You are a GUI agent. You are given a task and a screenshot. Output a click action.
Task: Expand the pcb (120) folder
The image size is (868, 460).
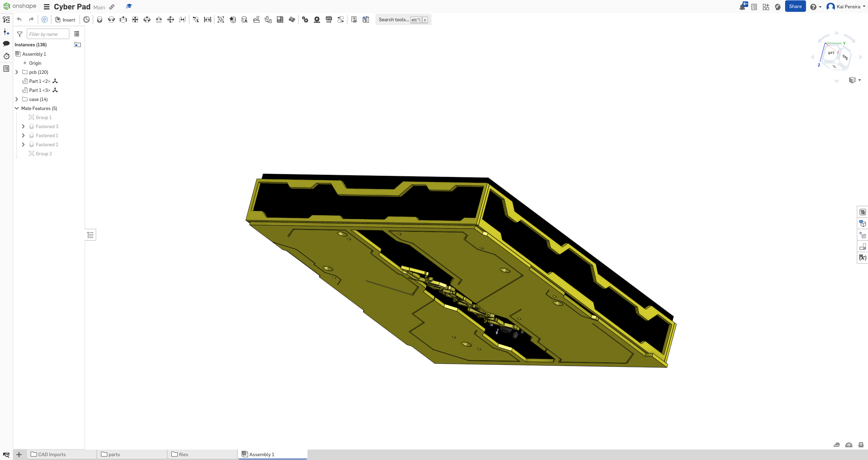coord(17,72)
